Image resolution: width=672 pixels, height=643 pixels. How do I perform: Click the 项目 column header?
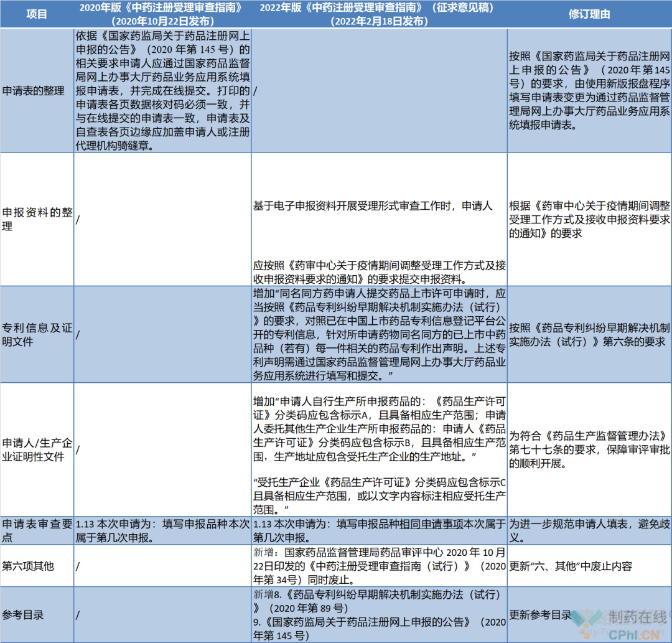click(37, 13)
